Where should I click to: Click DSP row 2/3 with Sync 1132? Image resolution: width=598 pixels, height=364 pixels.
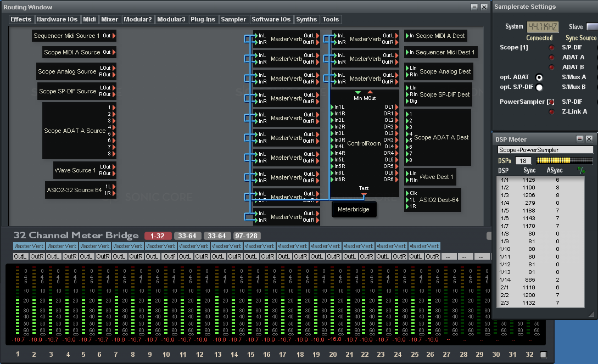click(x=540, y=303)
